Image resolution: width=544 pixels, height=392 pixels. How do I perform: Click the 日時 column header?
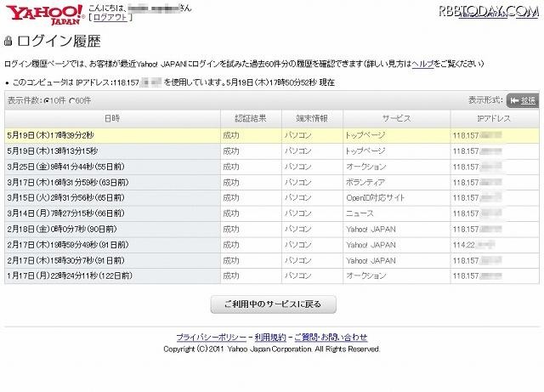pyautogui.click(x=112, y=118)
